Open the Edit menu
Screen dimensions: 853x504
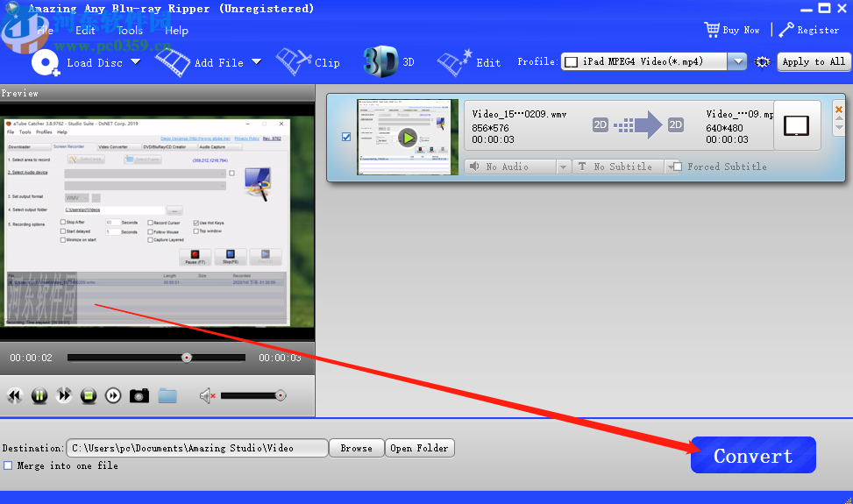(x=85, y=31)
